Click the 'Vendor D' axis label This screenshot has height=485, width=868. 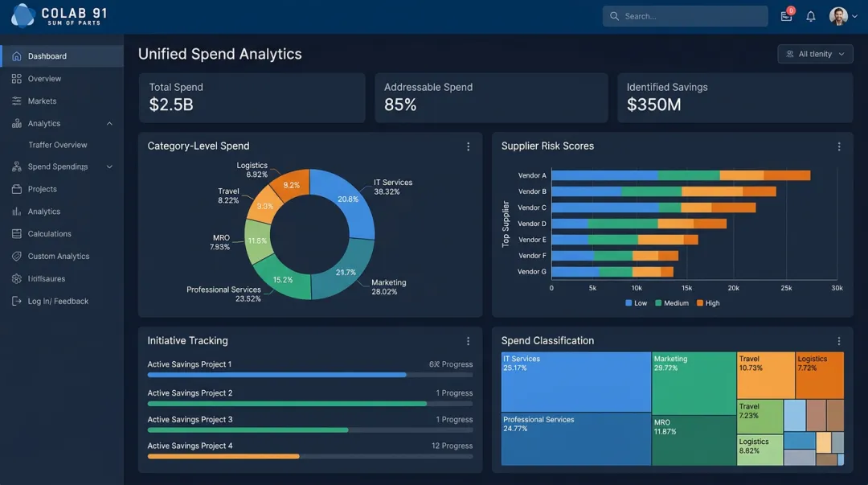[532, 224]
